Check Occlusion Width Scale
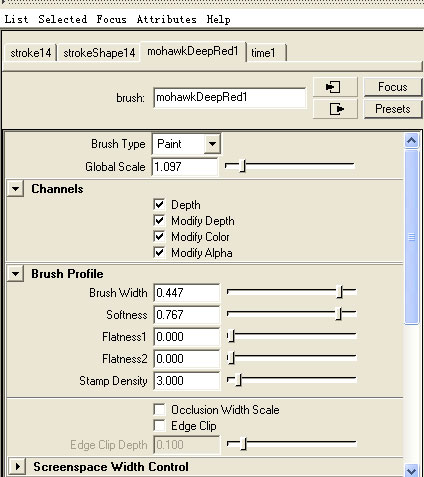424x477 pixels. (159, 409)
